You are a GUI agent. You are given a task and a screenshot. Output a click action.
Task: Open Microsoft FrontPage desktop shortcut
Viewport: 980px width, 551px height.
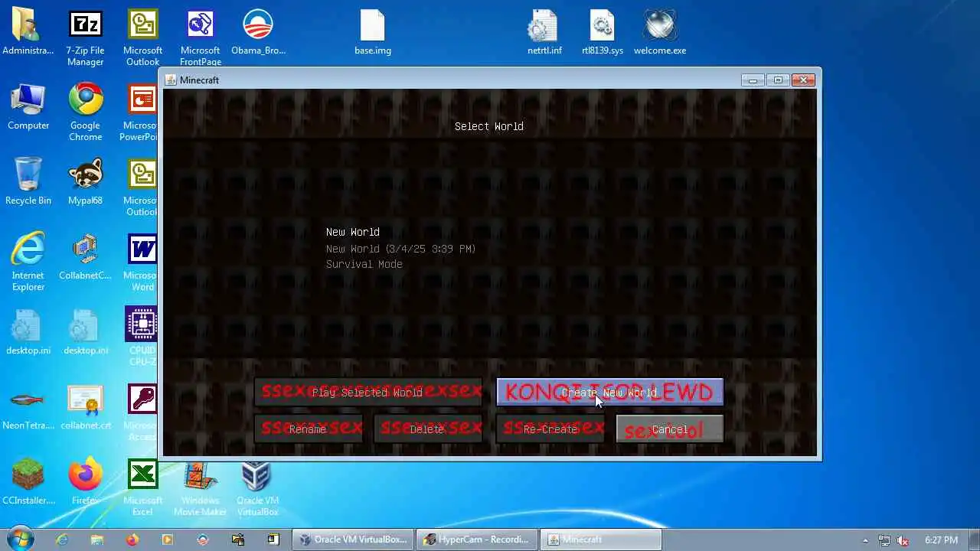coord(201,38)
